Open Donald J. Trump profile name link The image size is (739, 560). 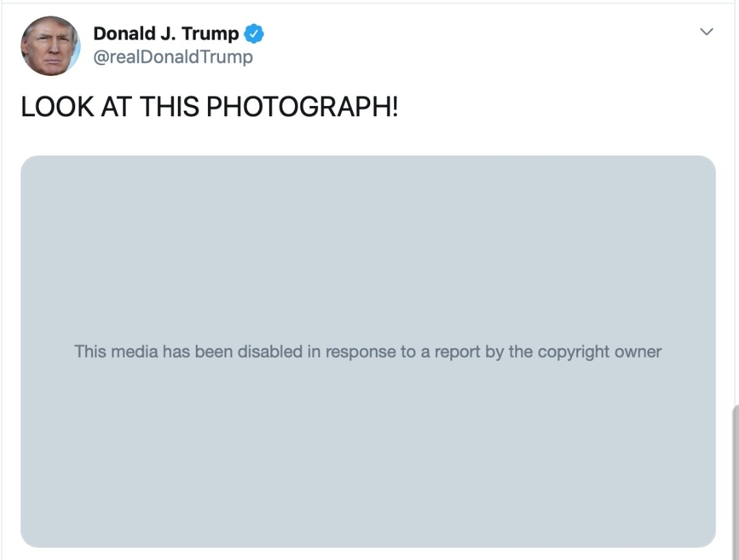166,34
